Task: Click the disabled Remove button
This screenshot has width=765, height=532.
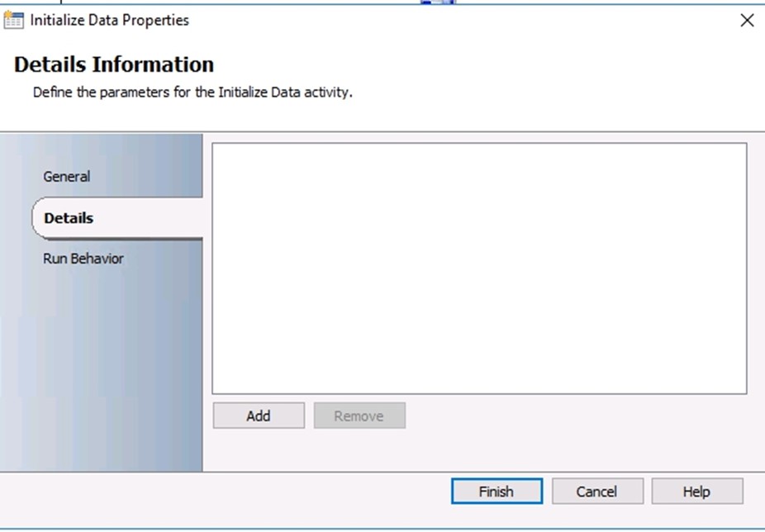Action: tap(359, 416)
